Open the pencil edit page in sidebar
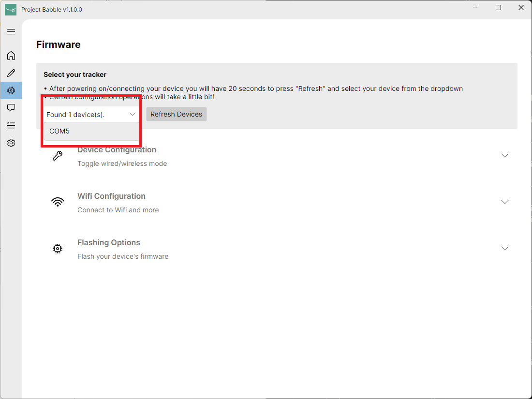The image size is (532, 399). 11,73
